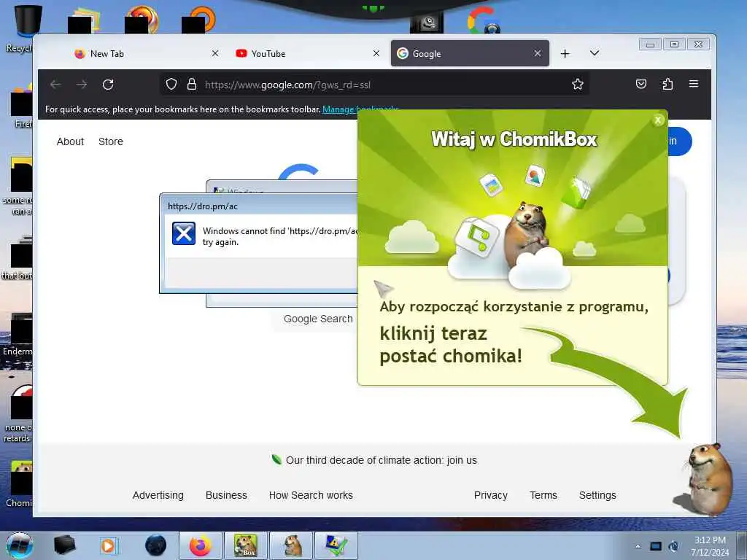Open Google's About link
Image resolution: width=747 pixels, height=560 pixels.
pos(70,141)
